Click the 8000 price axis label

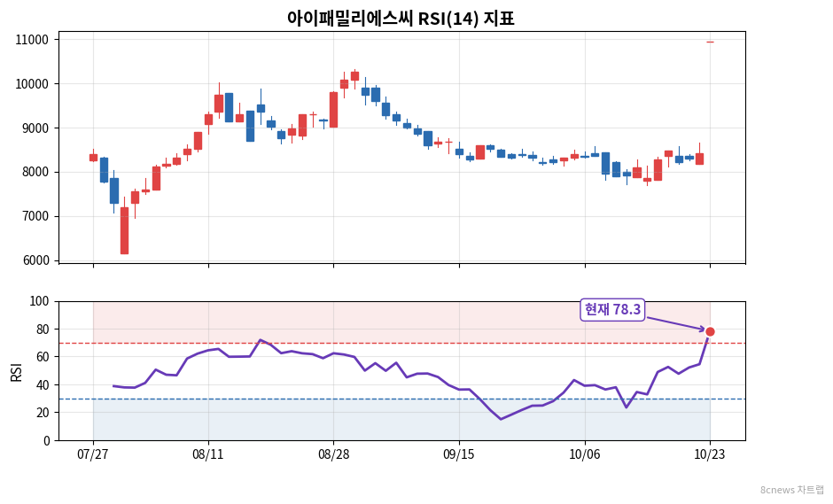click(x=35, y=172)
